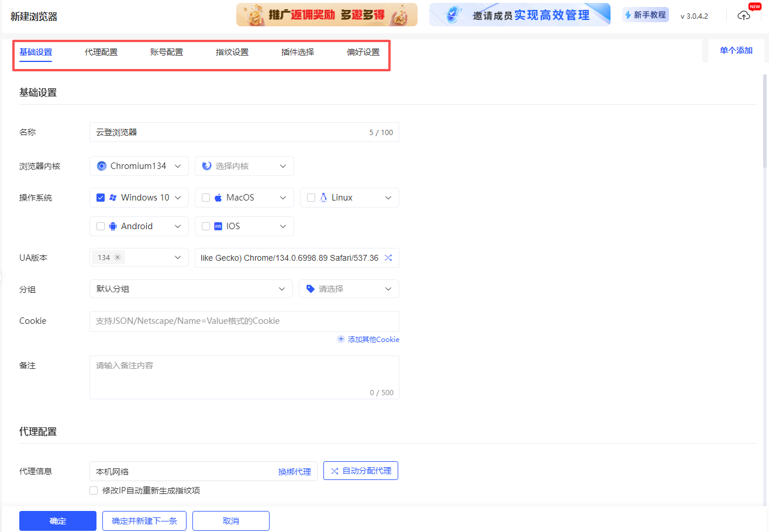The height and width of the screenshot is (532, 769).
Task: Click the Windows logo icon beside Windows 10
Action: click(113, 197)
